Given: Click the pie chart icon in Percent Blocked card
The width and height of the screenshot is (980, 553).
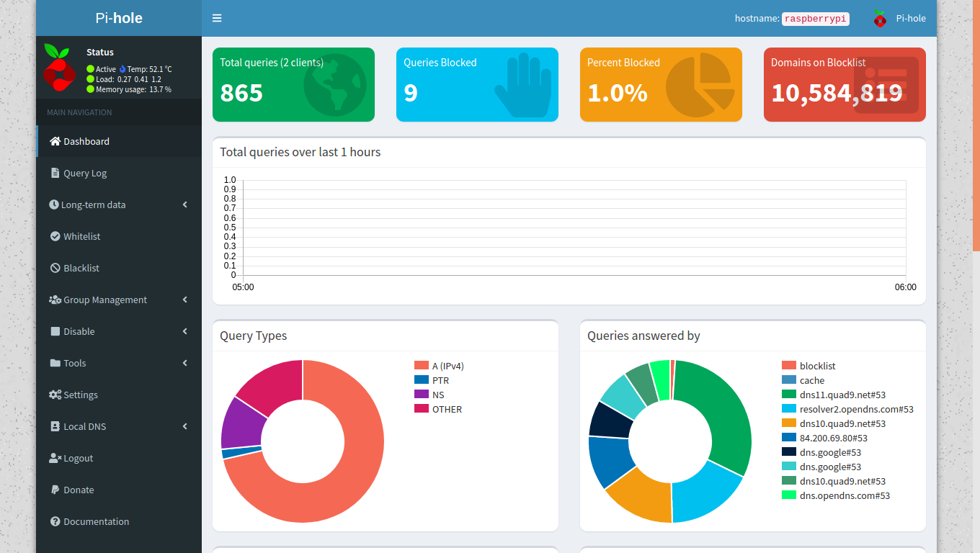Looking at the screenshot, I should (x=700, y=84).
